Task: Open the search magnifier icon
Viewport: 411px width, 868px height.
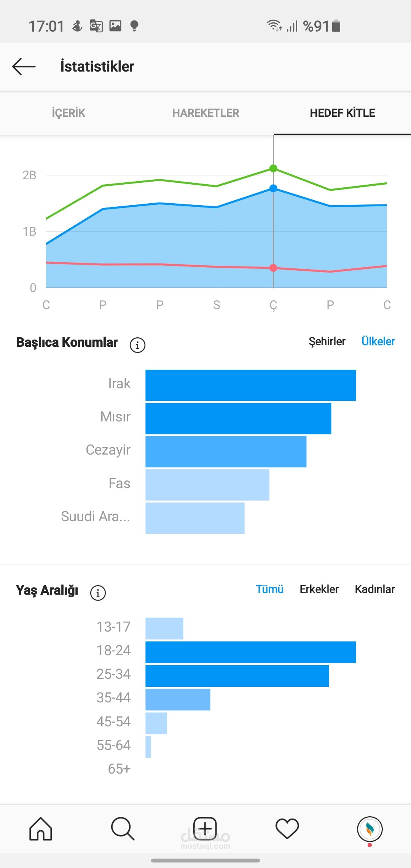Action: (x=123, y=828)
